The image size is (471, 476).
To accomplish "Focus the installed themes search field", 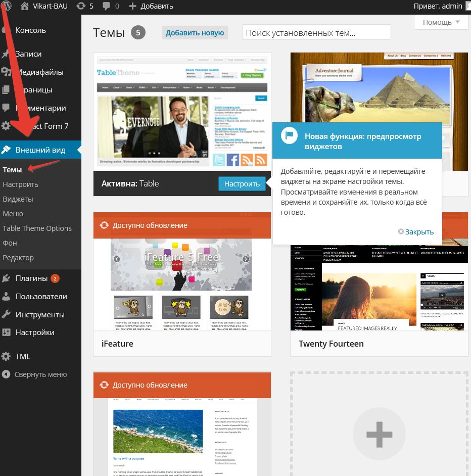I will tap(316, 33).
